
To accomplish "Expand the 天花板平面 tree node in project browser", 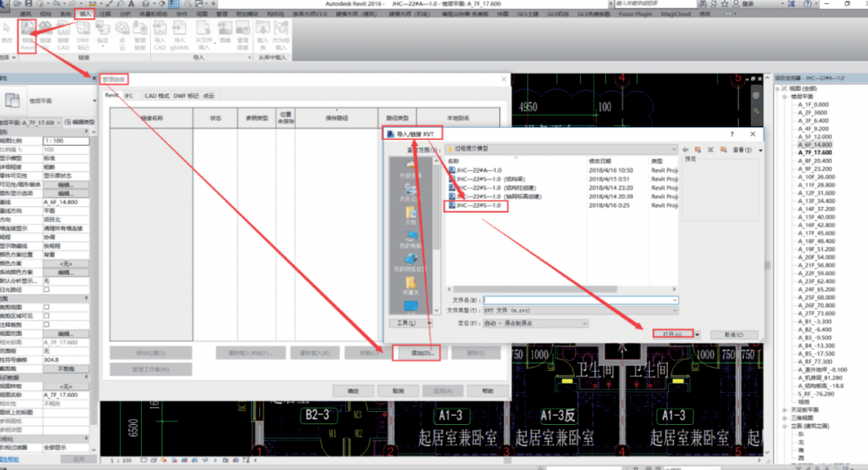I will point(785,409).
